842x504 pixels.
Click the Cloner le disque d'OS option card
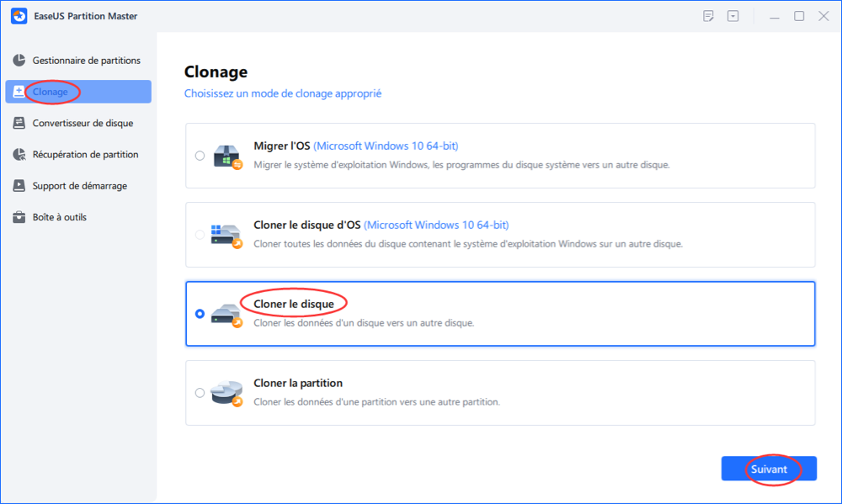(500, 235)
